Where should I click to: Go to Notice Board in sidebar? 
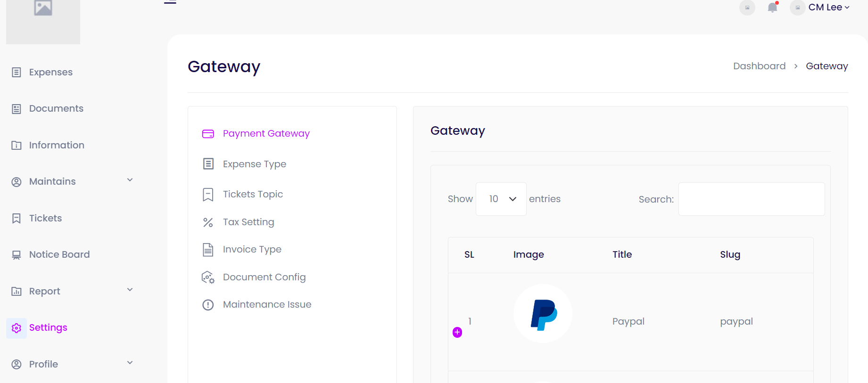[59, 254]
